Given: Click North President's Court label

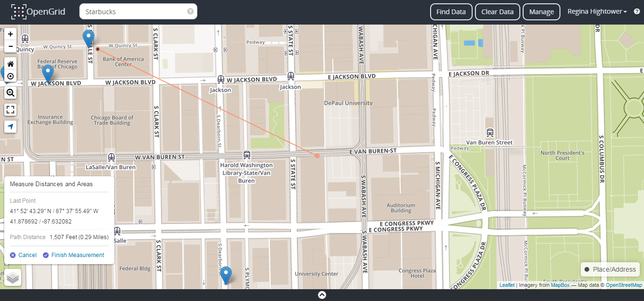Looking at the screenshot, I should point(562,155).
